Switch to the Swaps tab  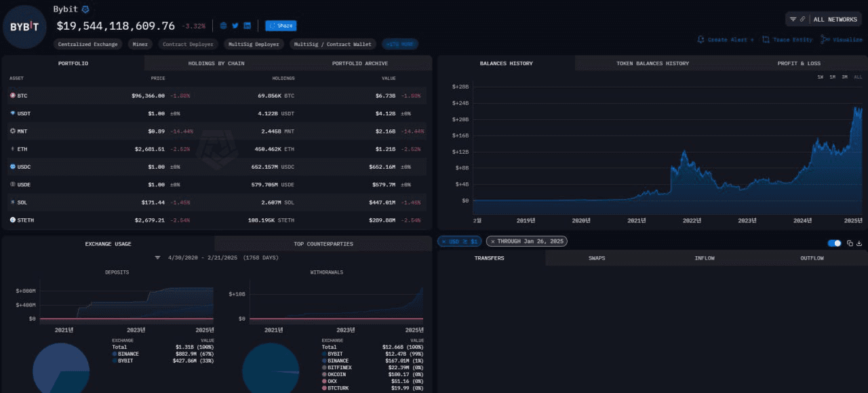597,257
